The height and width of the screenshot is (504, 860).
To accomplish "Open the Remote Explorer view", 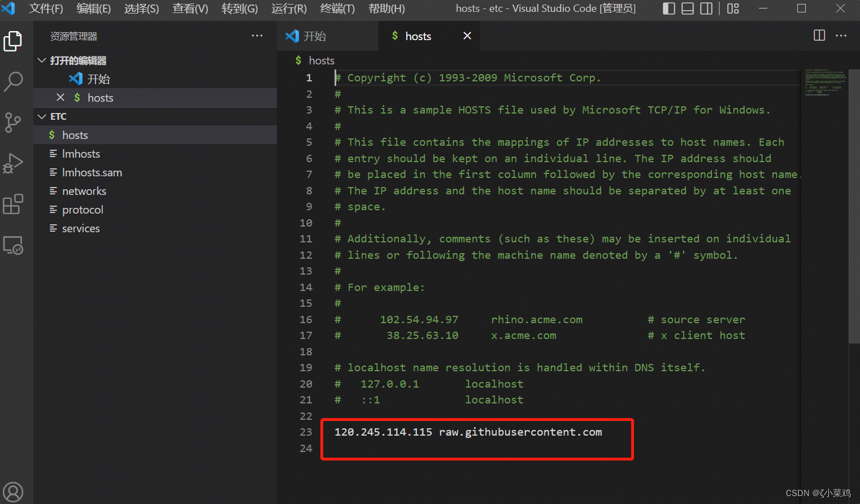I will (x=13, y=245).
